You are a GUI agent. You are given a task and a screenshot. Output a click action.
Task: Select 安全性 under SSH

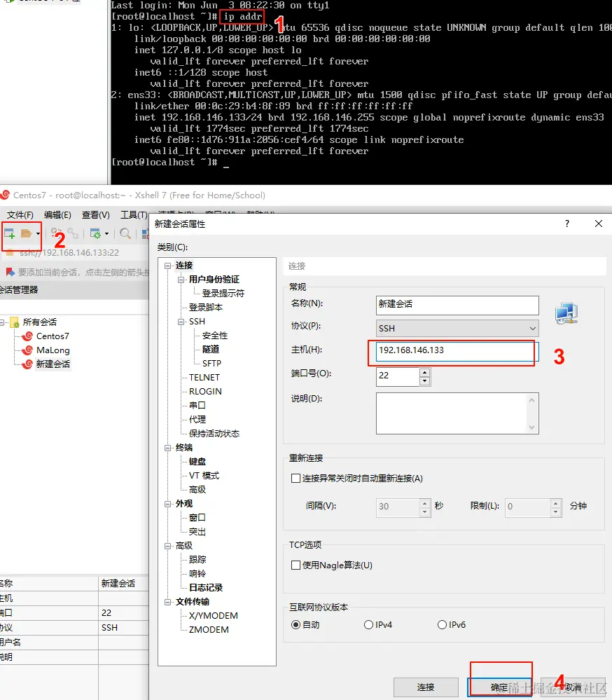215,335
